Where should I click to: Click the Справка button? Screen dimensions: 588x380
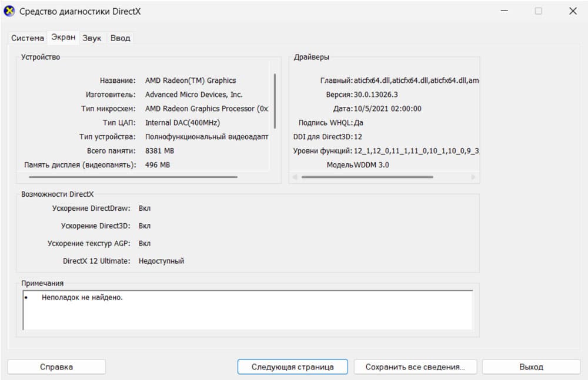pyautogui.click(x=56, y=366)
